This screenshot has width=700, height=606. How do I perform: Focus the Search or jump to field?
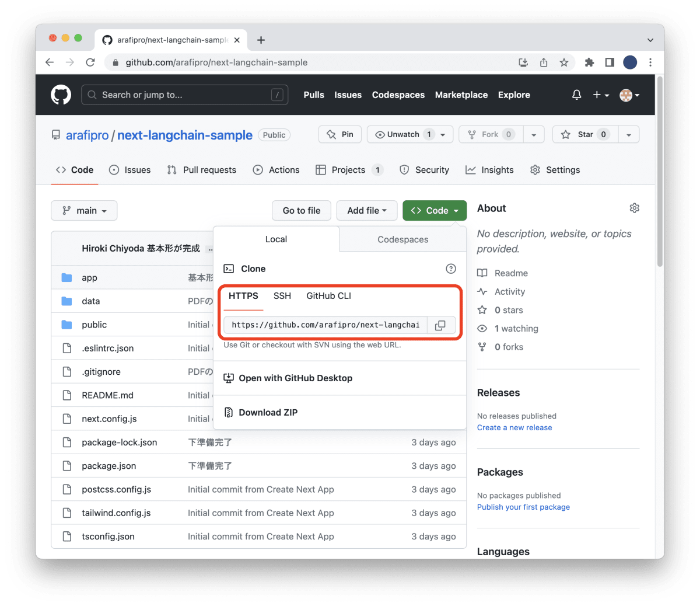185,95
